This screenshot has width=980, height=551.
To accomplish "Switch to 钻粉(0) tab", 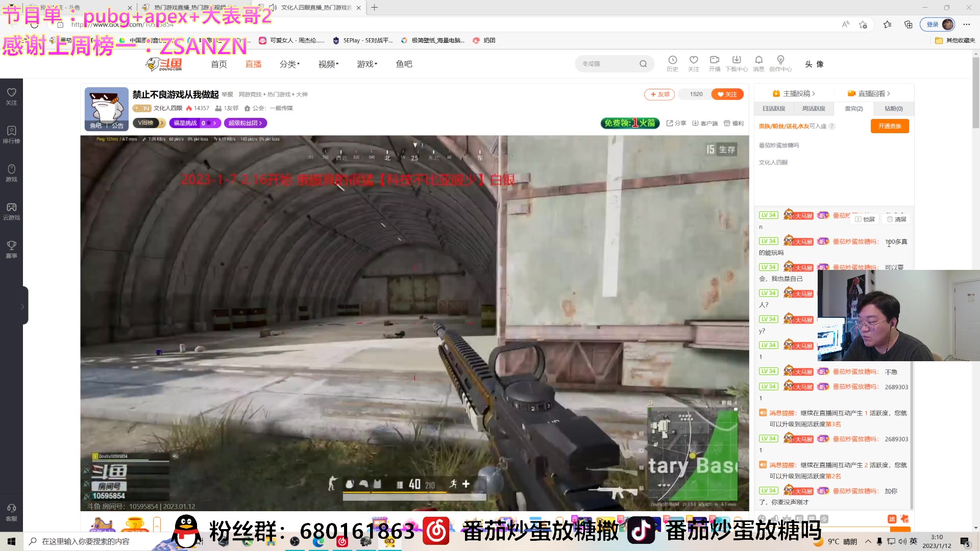I will pyautogui.click(x=893, y=109).
